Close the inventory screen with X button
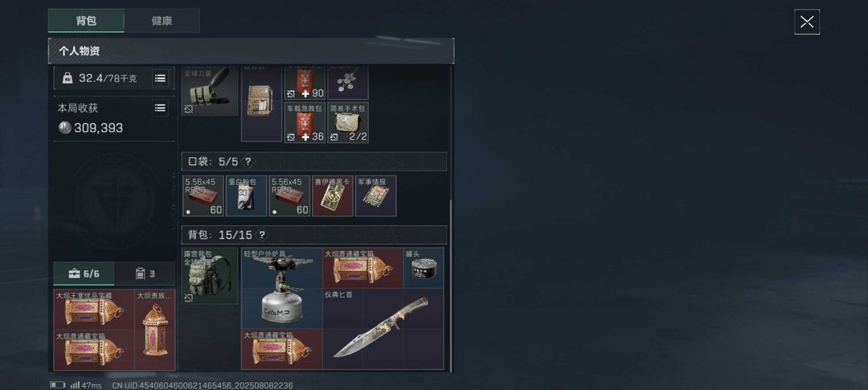The image size is (868, 390). (807, 23)
